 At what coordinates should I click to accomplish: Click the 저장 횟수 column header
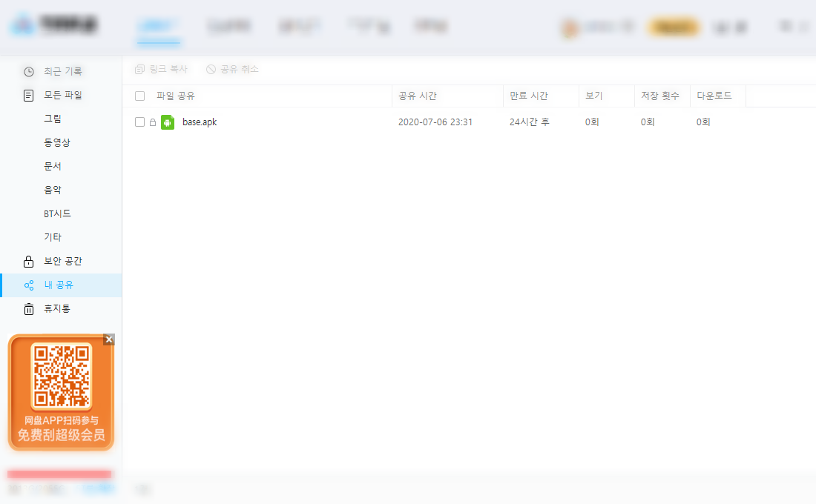tap(660, 96)
